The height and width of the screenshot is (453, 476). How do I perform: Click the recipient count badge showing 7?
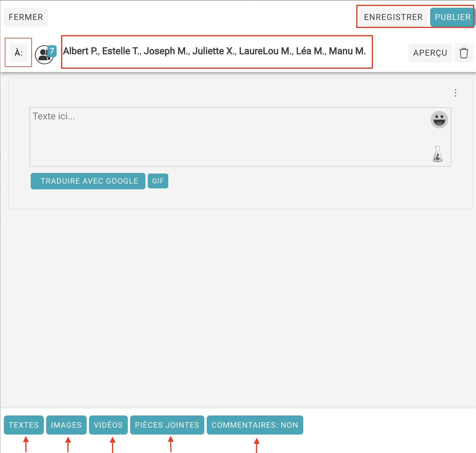[x=52, y=51]
